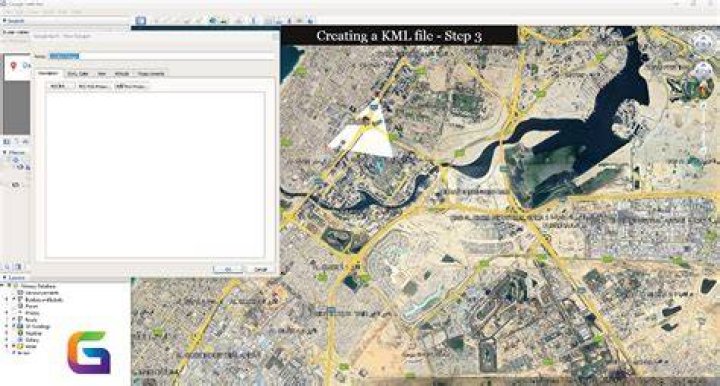
Task: Click the sunlight toolbar icon
Action: (224, 21)
